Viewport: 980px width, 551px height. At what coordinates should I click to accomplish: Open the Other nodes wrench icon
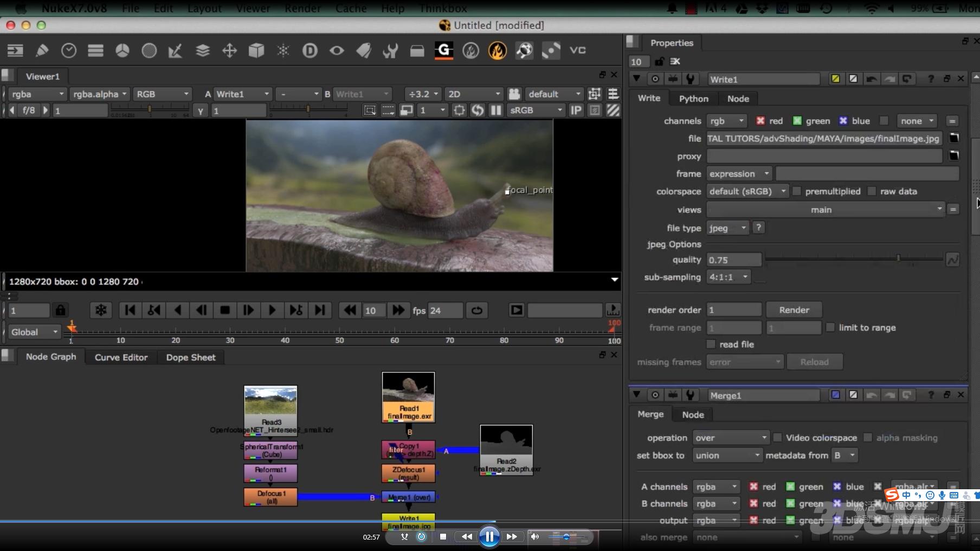pos(390,50)
